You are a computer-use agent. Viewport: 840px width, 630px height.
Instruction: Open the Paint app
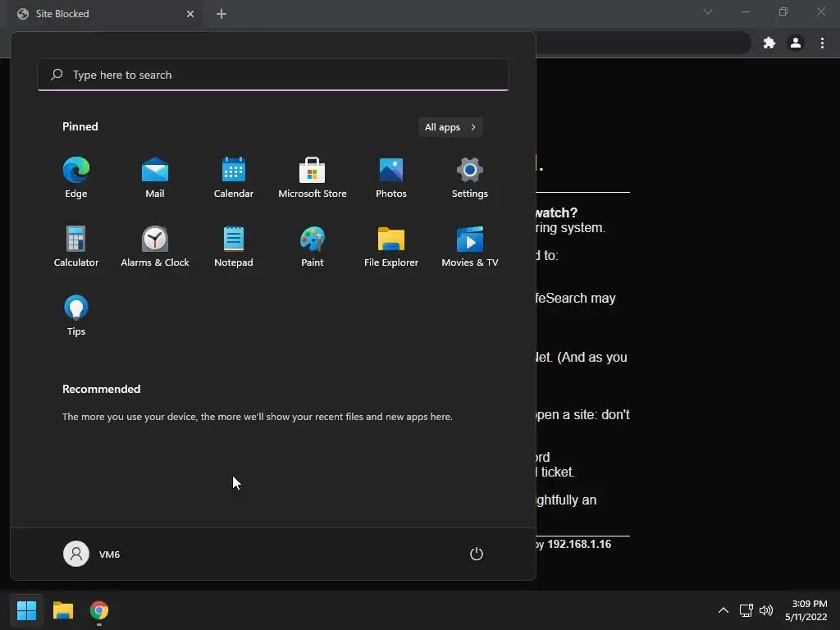tap(313, 246)
